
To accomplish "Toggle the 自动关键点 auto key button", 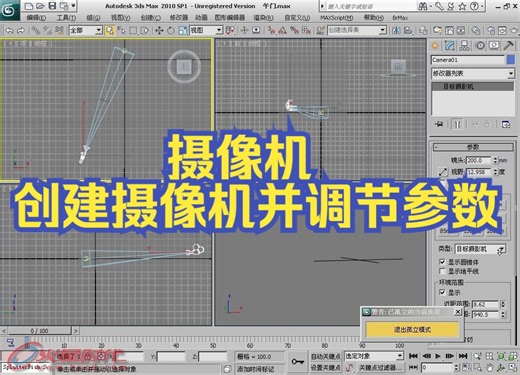I will pyautogui.click(x=325, y=356).
